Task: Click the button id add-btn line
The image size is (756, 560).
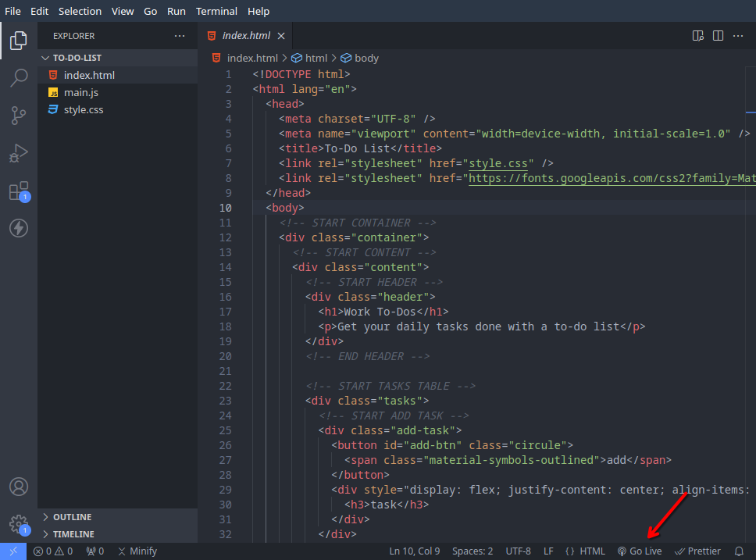Action: [452, 446]
